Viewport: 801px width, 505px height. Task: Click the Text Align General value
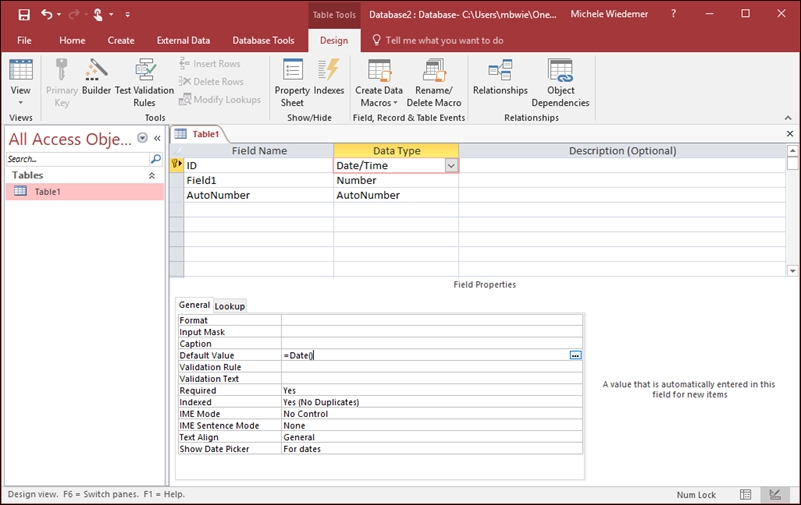(432, 437)
